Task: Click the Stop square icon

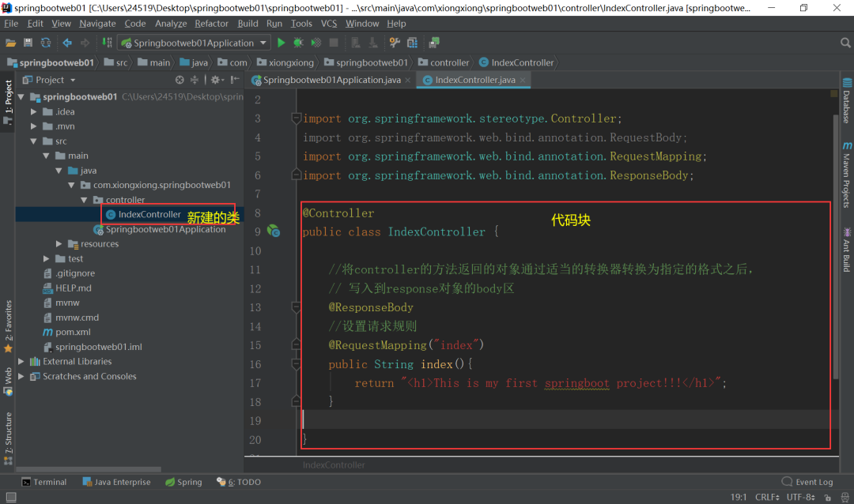Action: coord(334,43)
